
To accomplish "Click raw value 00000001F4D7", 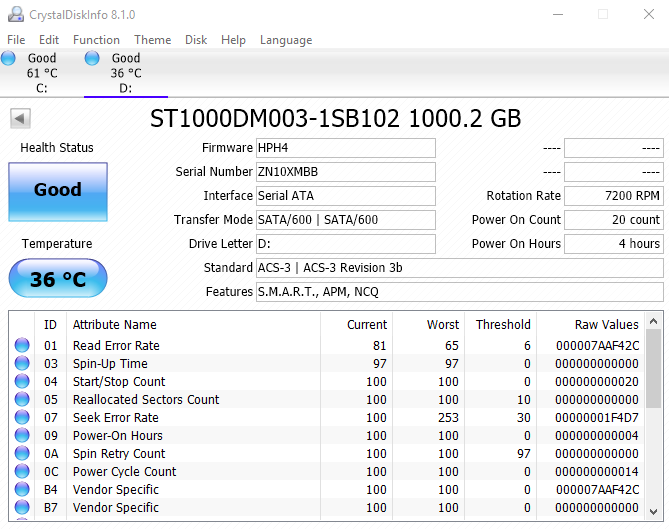I will (597, 418).
